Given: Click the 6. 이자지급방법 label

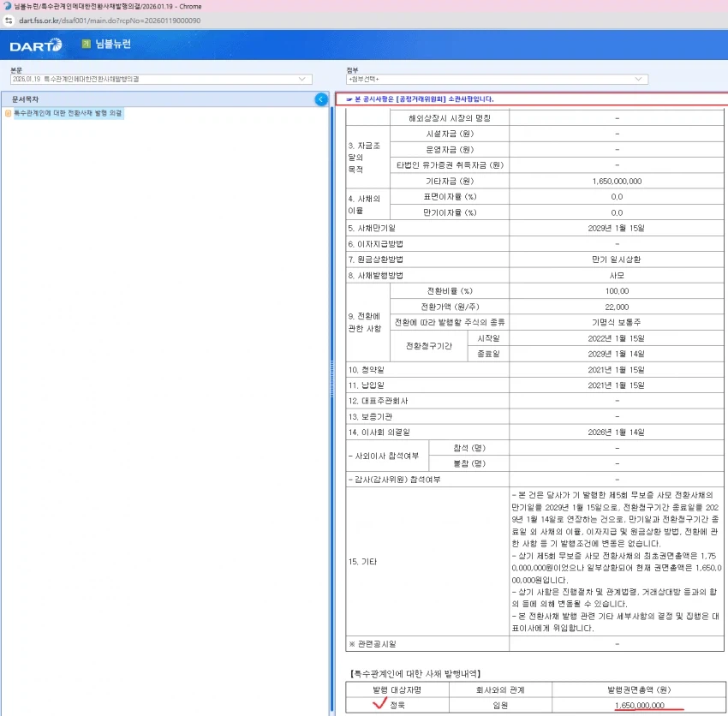Looking at the screenshot, I should [376, 244].
